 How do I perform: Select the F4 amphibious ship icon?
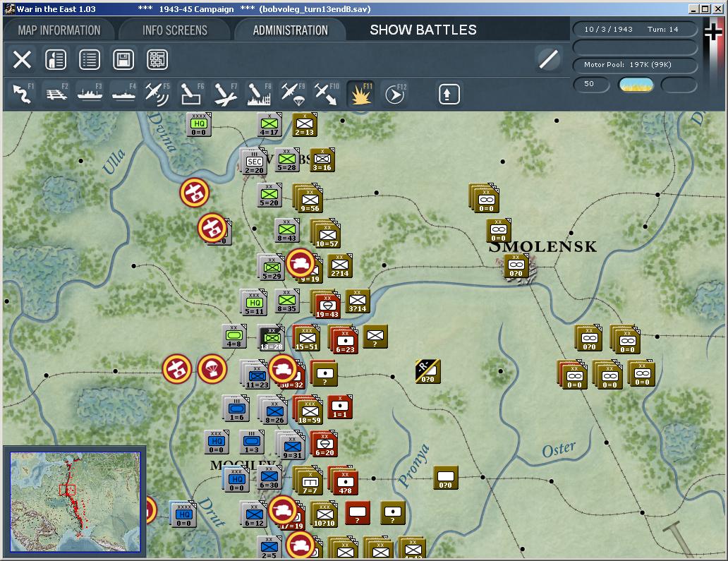click(124, 93)
